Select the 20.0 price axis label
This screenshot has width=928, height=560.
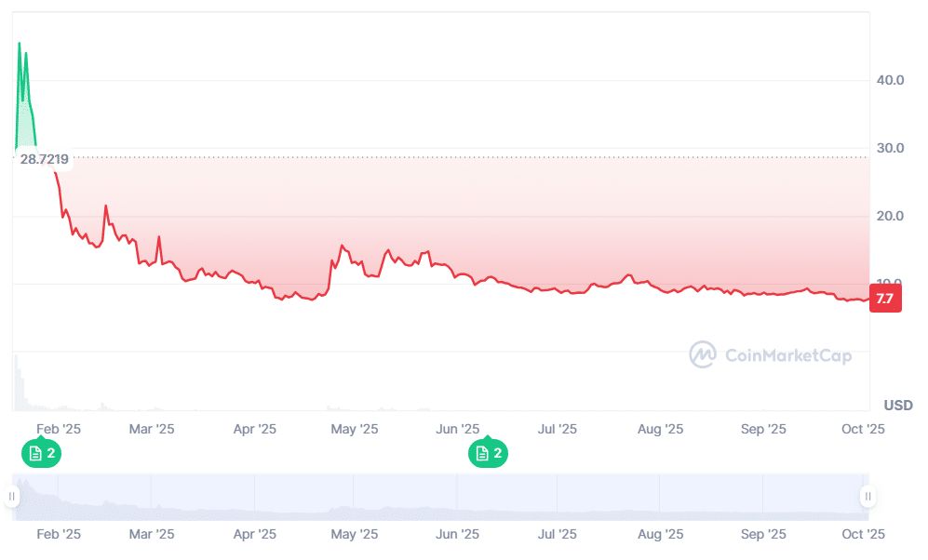point(891,216)
